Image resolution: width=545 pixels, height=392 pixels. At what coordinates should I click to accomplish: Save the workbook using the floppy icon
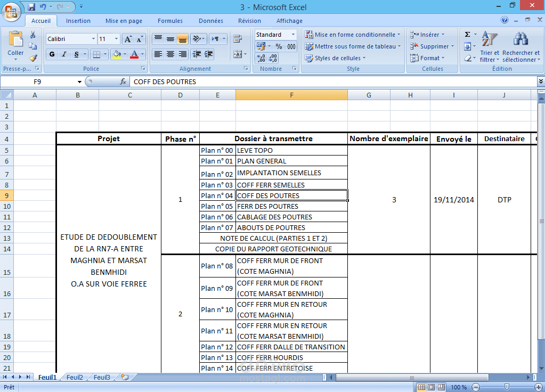31,6
